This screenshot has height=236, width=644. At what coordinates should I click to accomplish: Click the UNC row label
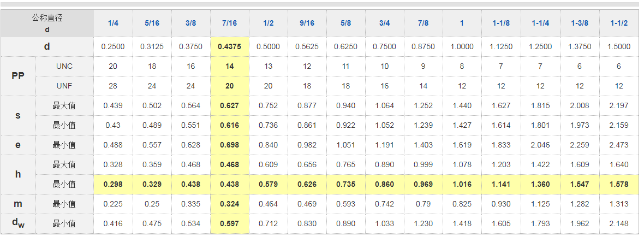coord(64,66)
